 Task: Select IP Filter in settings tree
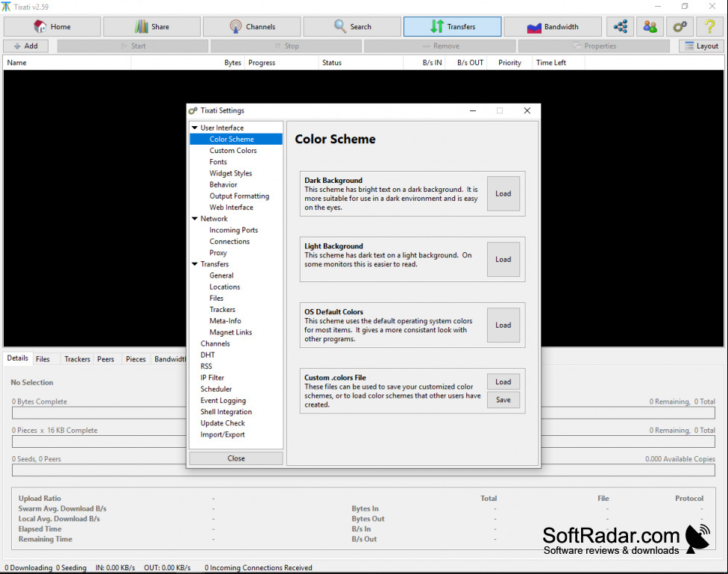pos(212,378)
